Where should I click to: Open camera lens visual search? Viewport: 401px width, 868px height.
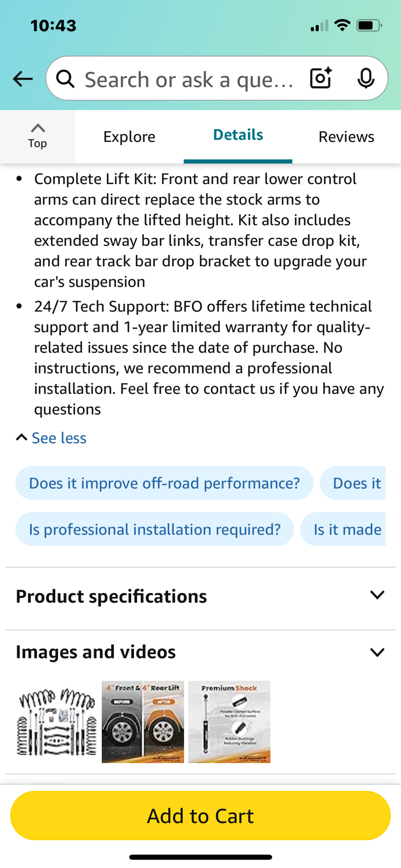(x=320, y=78)
